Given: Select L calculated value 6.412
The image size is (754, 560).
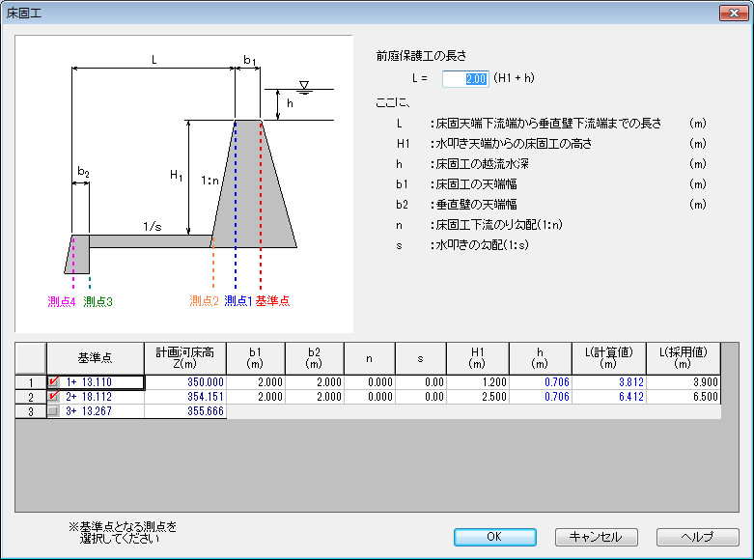Looking at the screenshot, I should pyautogui.click(x=609, y=397).
